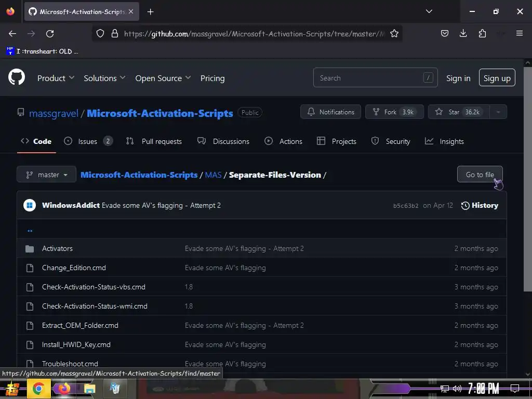Save page to Pocket
This screenshot has width=532, height=399.
(445, 34)
